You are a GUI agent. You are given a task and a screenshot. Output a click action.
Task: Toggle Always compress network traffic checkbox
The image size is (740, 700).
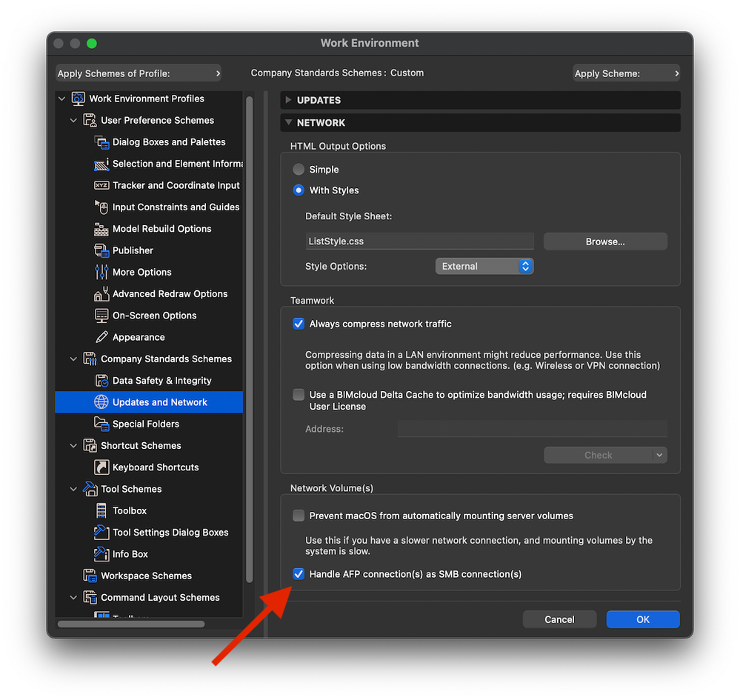coord(299,324)
